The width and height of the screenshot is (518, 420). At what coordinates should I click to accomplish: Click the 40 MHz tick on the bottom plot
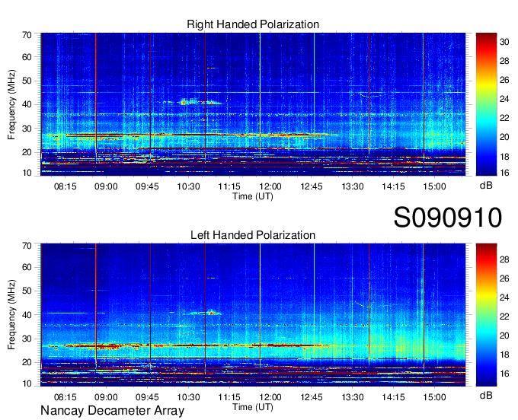click(27, 315)
